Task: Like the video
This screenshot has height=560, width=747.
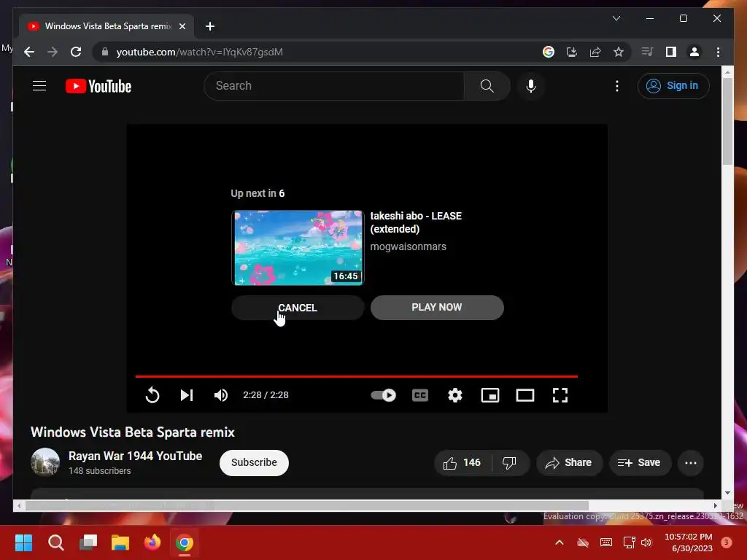Action: pos(462,462)
